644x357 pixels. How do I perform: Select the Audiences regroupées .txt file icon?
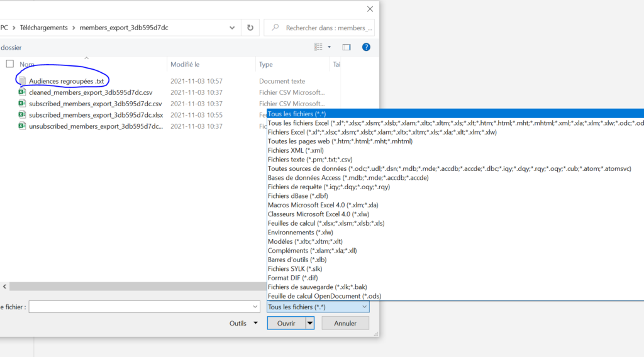[x=22, y=81]
